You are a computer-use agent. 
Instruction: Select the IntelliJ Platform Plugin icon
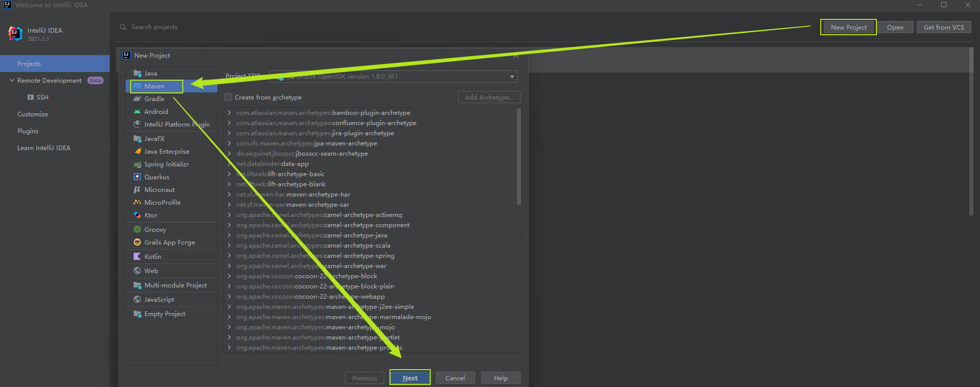tap(137, 125)
